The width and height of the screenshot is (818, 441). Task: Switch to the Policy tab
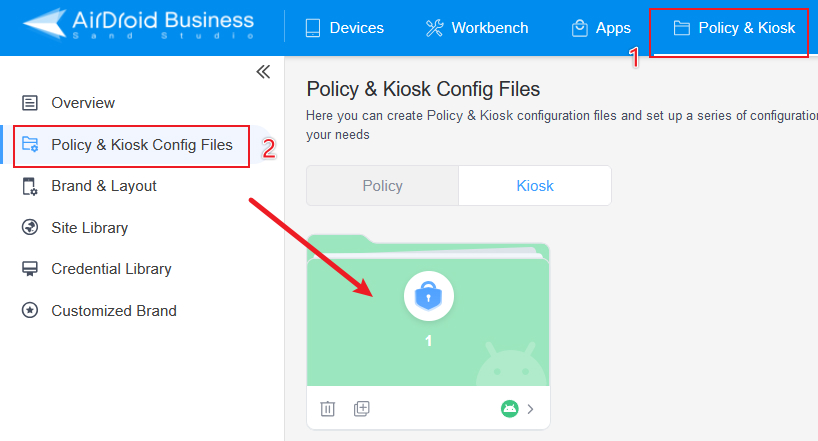(382, 186)
